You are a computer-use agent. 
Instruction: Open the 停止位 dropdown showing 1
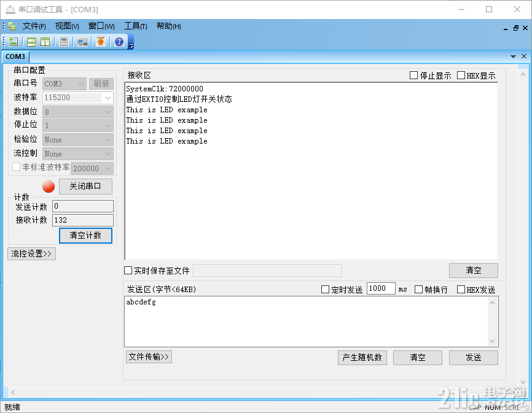coord(77,126)
